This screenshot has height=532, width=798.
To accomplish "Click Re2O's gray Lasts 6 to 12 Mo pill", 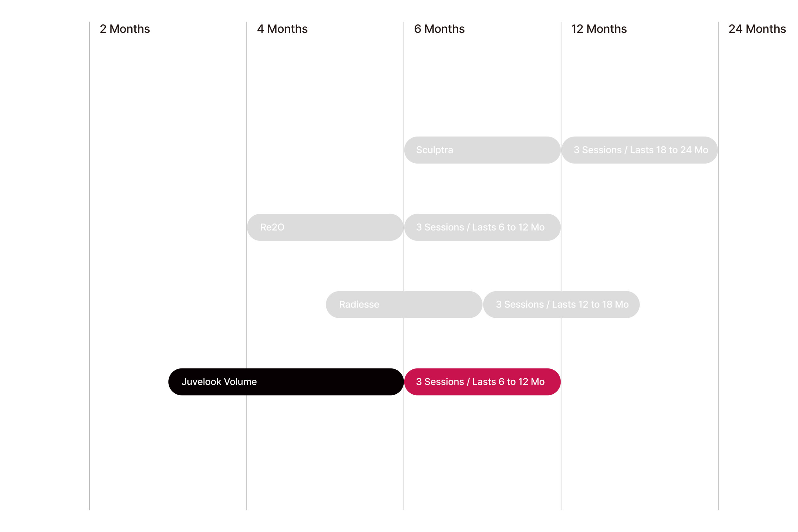I will point(482,227).
